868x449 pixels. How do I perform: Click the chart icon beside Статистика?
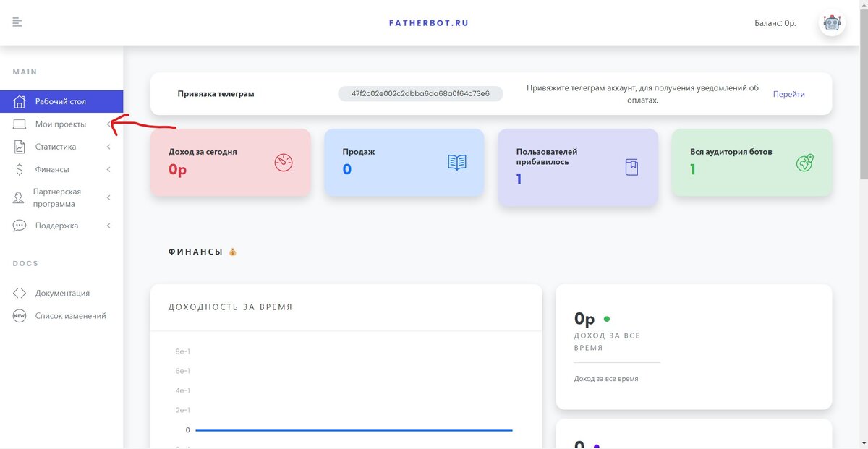[20, 147]
